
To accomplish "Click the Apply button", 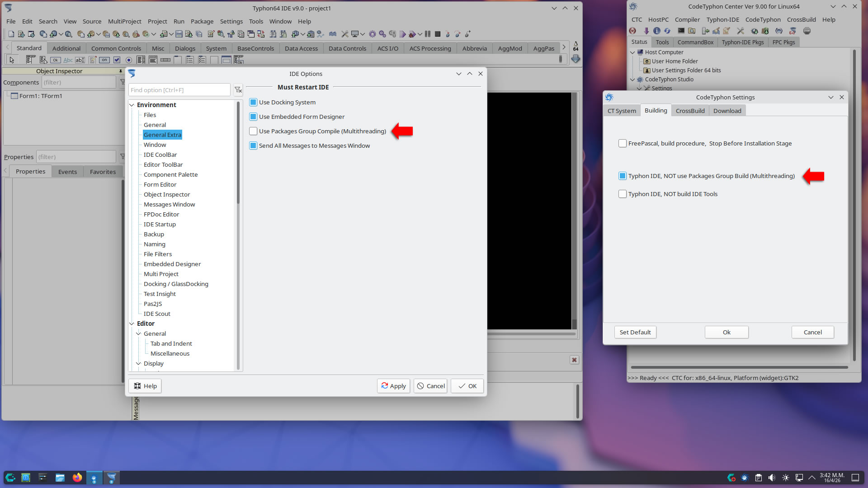I will point(393,386).
